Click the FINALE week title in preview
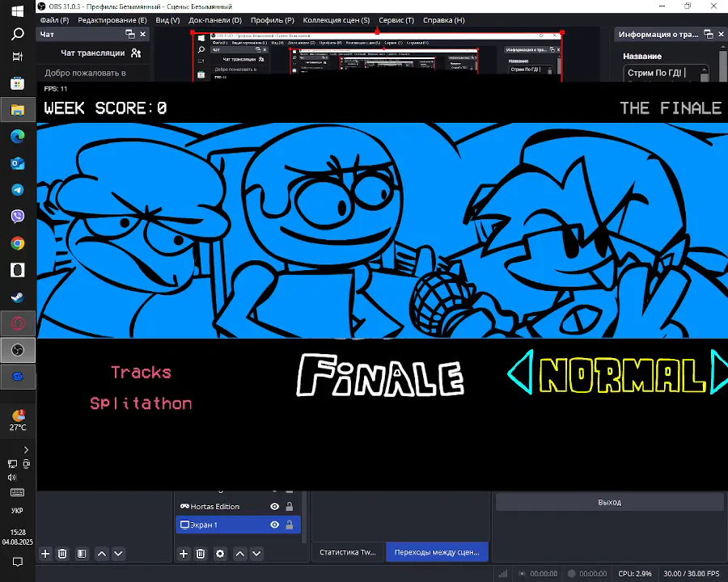The height and width of the screenshot is (582, 728). click(x=380, y=375)
